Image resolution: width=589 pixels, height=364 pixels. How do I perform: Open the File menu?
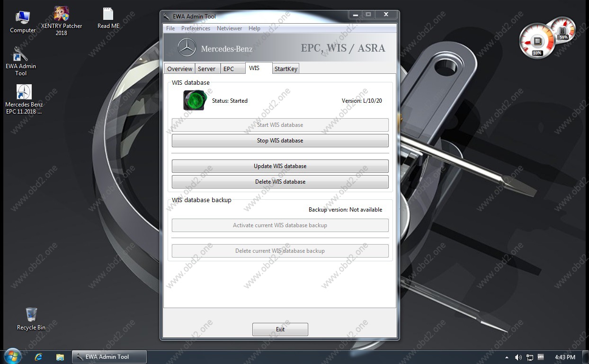170,28
